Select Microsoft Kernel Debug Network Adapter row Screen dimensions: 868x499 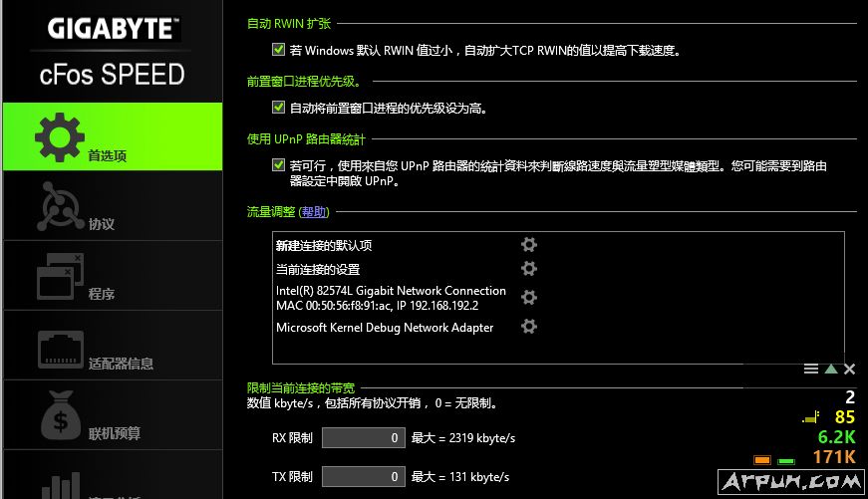coord(385,328)
